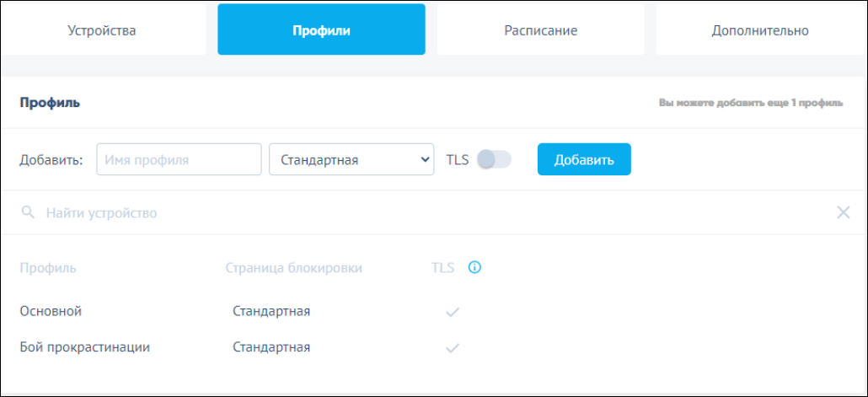This screenshot has height=397, width=868.
Task: Open the TLS info icon tooltip
Action: (x=474, y=268)
